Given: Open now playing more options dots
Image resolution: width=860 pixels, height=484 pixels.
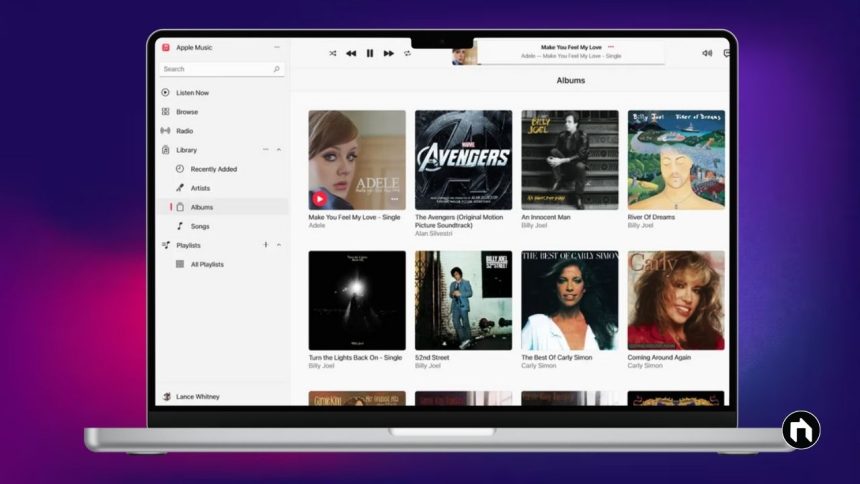Looking at the screenshot, I should pyautogui.click(x=611, y=47).
